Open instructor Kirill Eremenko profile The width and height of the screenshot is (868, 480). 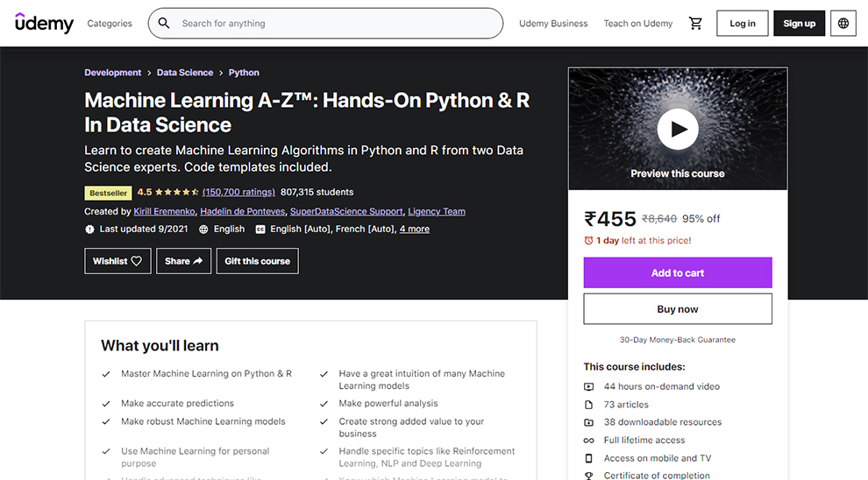[165, 211]
